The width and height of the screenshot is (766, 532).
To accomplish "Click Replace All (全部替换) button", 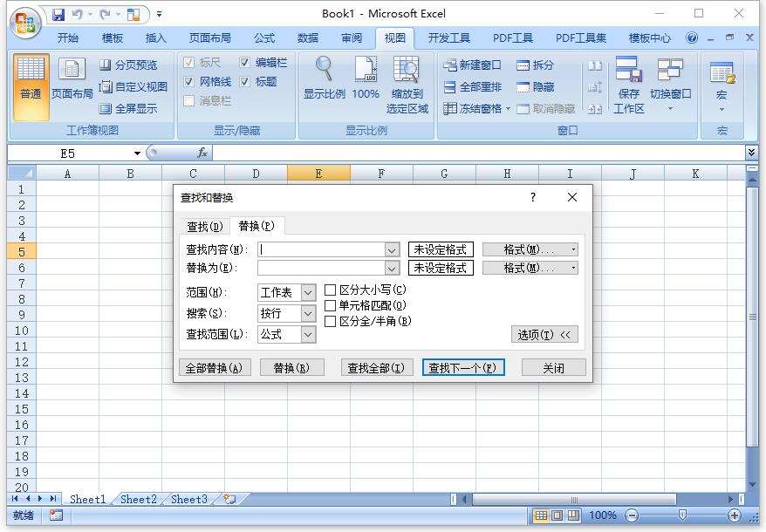I will coord(215,368).
